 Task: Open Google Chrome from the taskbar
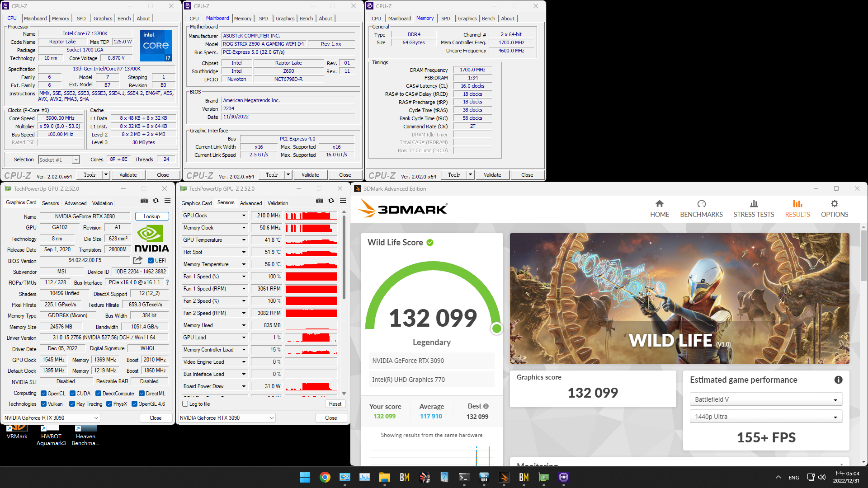[x=325, y=477]
